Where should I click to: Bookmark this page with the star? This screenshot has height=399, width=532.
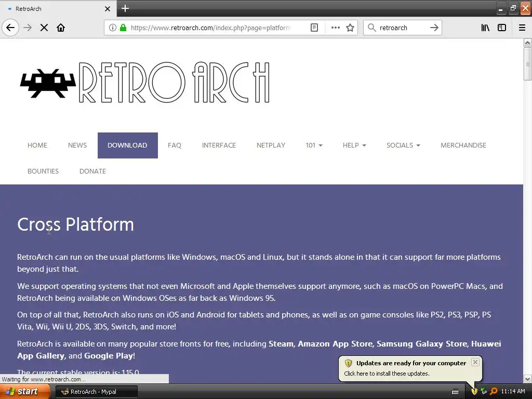350,28
